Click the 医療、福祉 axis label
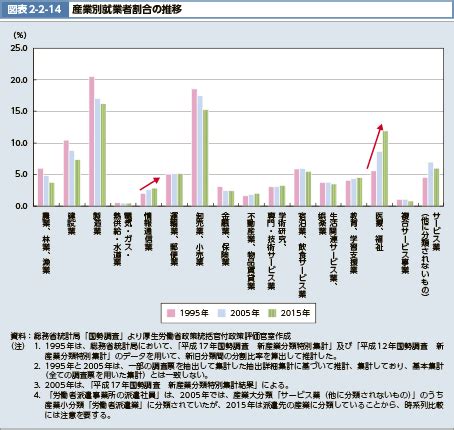Screen dimensions: 454x430 [x=379, y=232]
